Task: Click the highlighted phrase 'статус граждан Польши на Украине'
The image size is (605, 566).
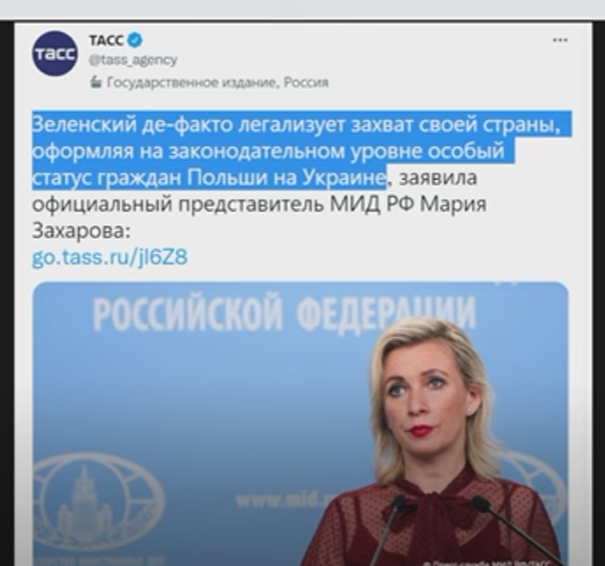Action: tap(209, 178)
